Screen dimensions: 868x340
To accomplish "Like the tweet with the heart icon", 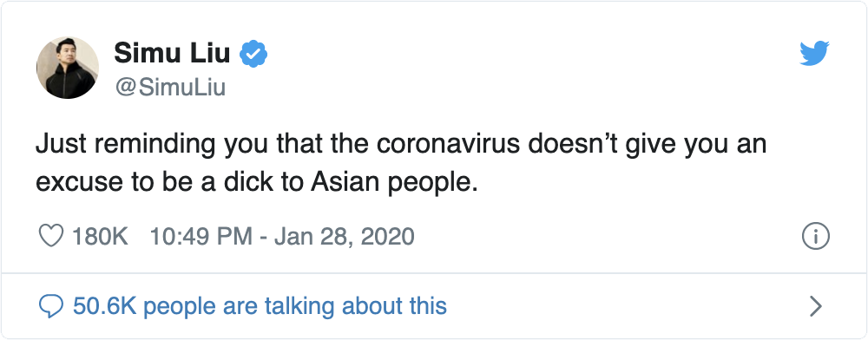I will tap(51, 237).
